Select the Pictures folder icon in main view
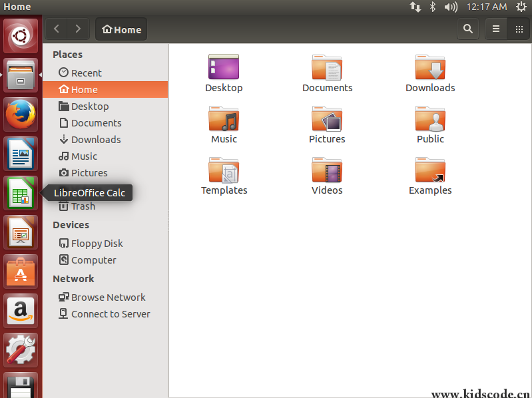Screen dimensions: 532x398 (327, 118)
